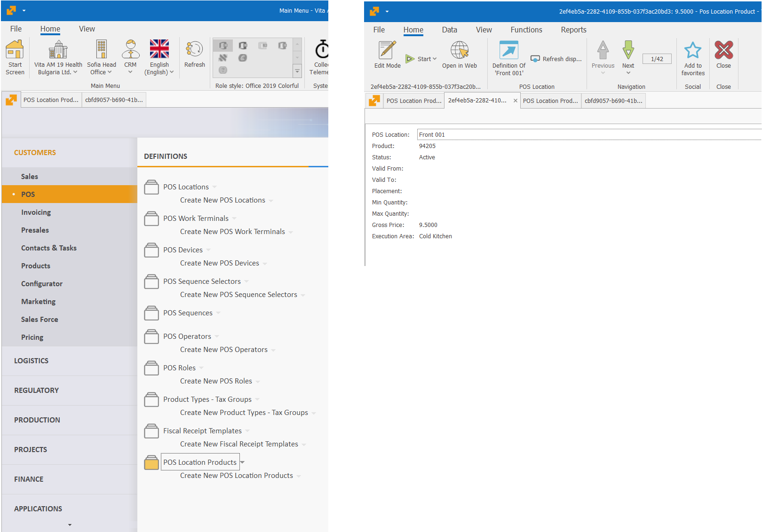This screenshot has width=762, height=532.
Task: Open the CRM role icon
Action: tap(130, 49)
